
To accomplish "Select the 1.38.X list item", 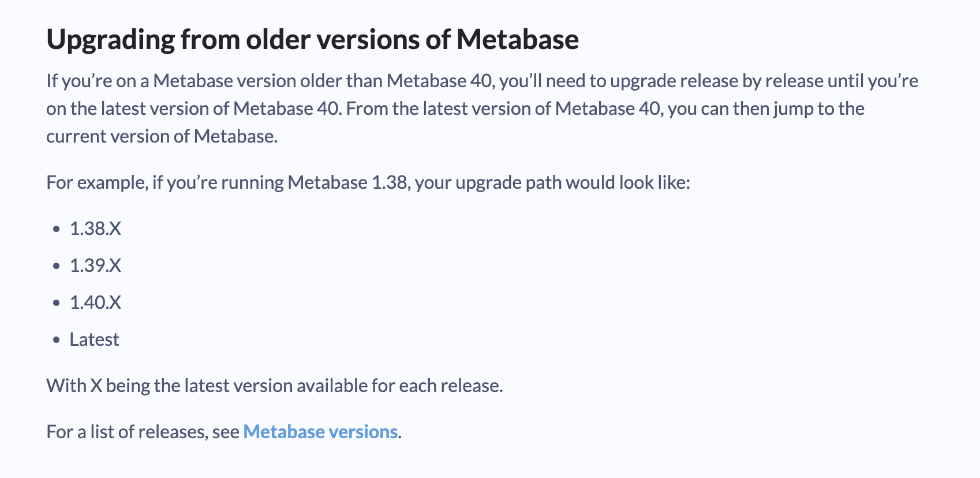I will pyautogui.click(x=95, y=229).
